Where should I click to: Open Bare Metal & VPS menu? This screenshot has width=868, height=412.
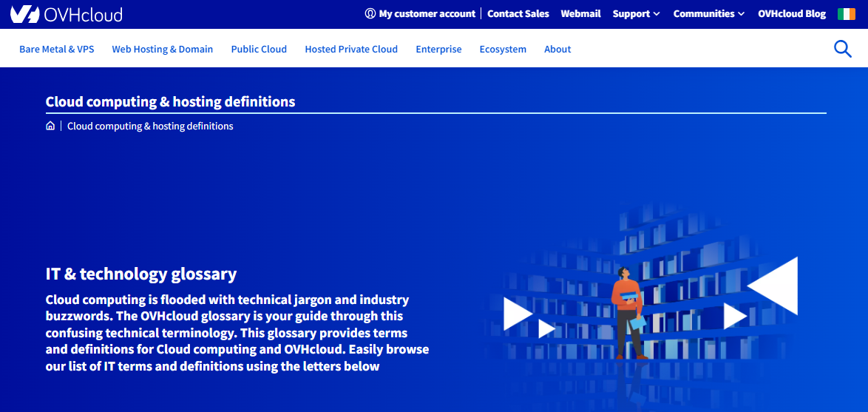pos(56,49)
